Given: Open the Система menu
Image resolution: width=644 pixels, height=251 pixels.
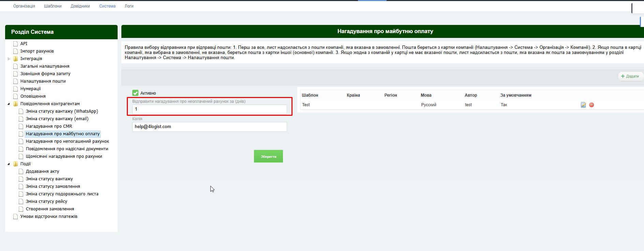Looking at the screenshot, I should tap(107, 6).
